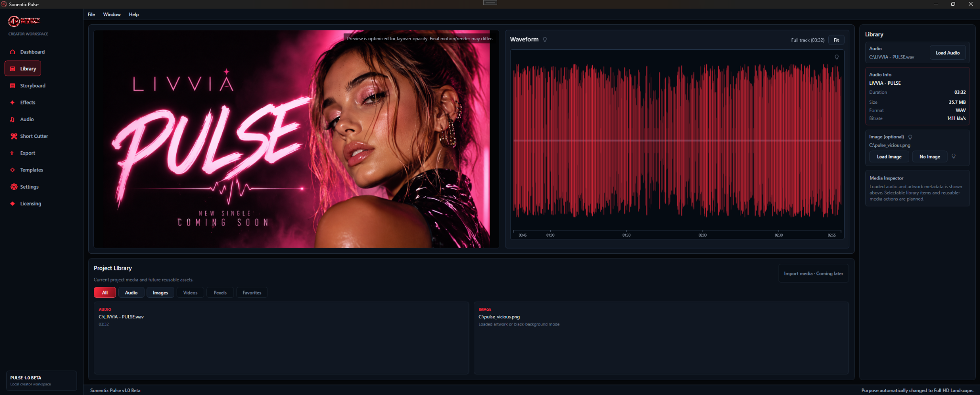This screenshot has width=980, height=395.
Task: Switch to the Videos filter tab
Action: point(190,293)
